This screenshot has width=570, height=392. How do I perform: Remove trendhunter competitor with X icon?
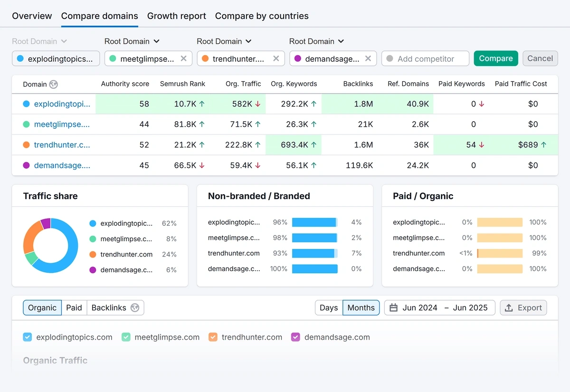click(276, 58)
